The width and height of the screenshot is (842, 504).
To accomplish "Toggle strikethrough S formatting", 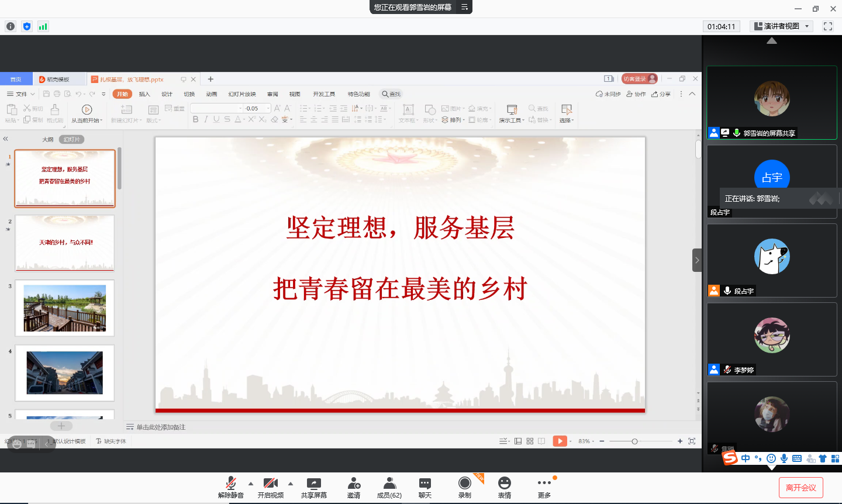I will click(227, 119).
